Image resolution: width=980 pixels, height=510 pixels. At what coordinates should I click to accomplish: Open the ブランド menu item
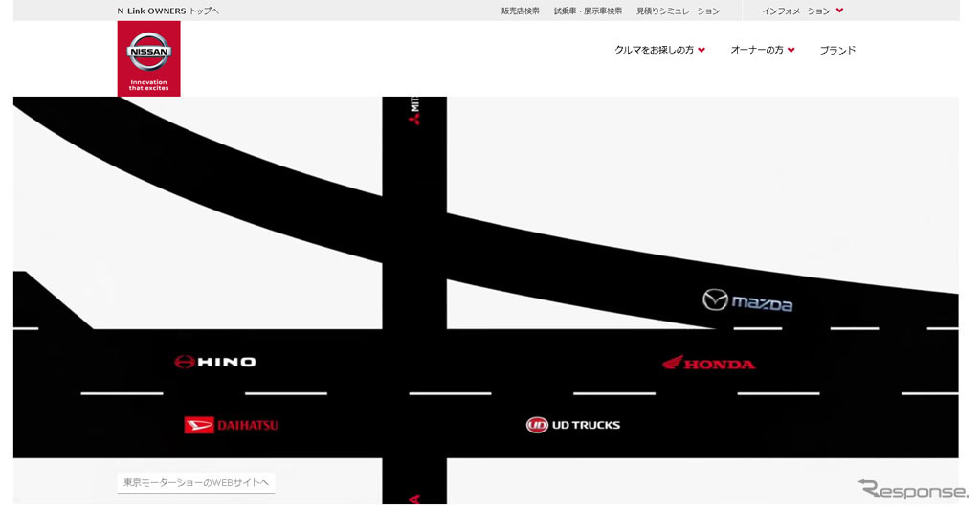(x=837, y=50)
